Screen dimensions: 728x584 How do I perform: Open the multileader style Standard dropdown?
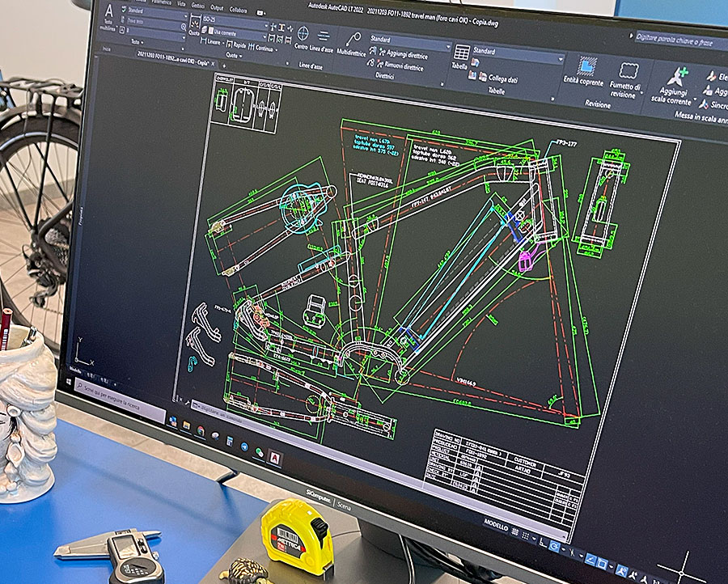[x=409, y=42]
